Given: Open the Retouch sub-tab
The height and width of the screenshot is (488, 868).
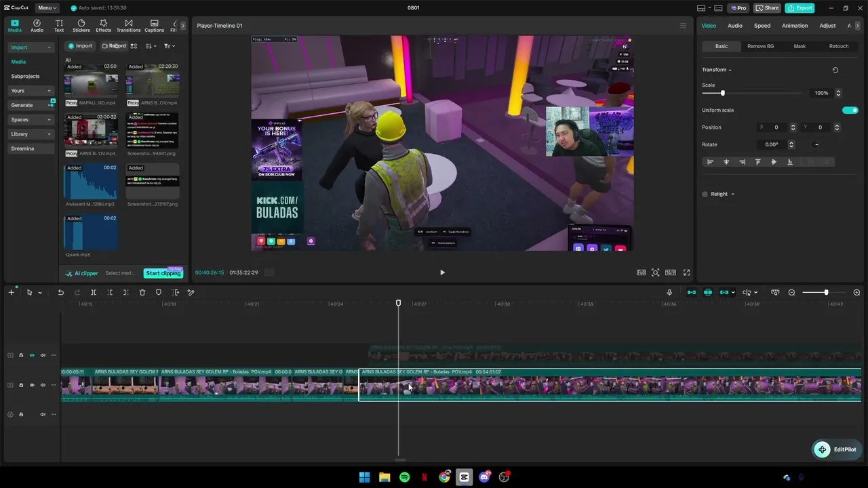Looking at the screenshot, I should [x=839, y=46].
